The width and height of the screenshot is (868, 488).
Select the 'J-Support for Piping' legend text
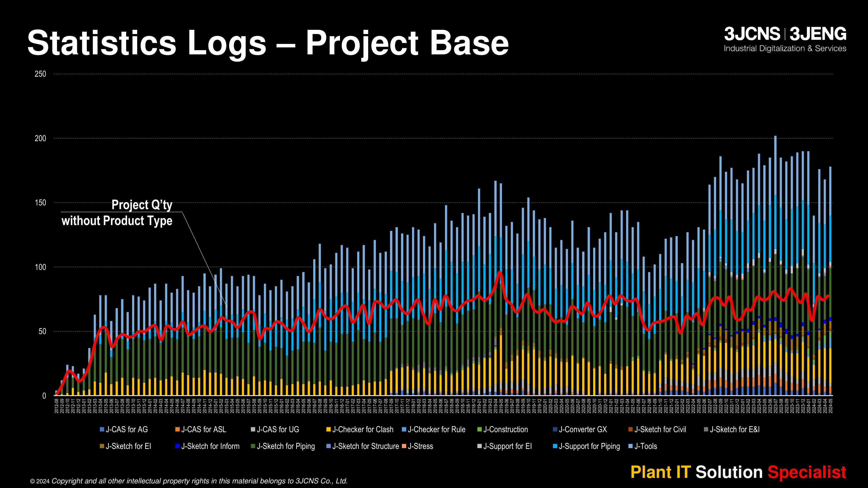[x=589, y=446]
